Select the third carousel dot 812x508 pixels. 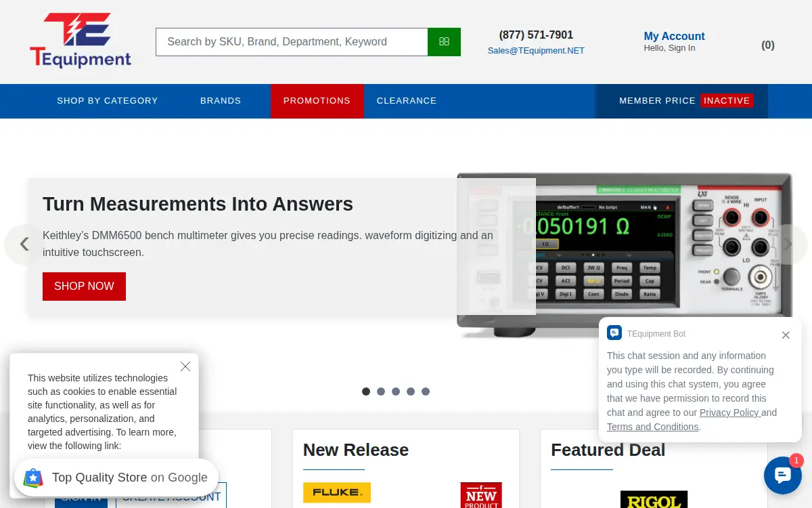click(396, 391)
